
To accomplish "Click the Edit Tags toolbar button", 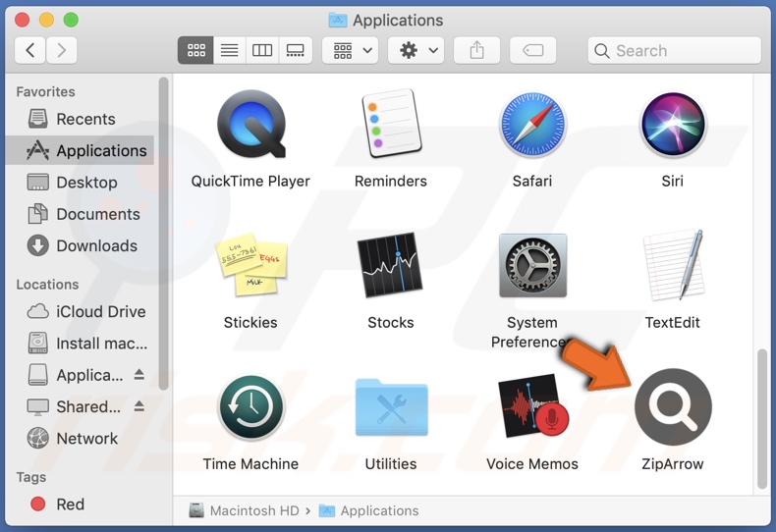I will [x=533, y=50].
